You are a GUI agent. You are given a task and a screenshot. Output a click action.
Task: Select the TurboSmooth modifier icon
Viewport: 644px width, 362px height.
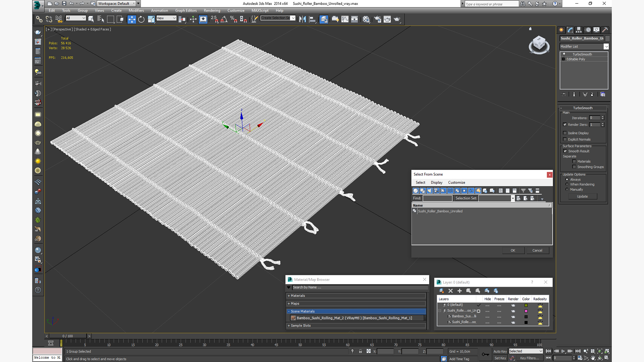coord(564,54)
